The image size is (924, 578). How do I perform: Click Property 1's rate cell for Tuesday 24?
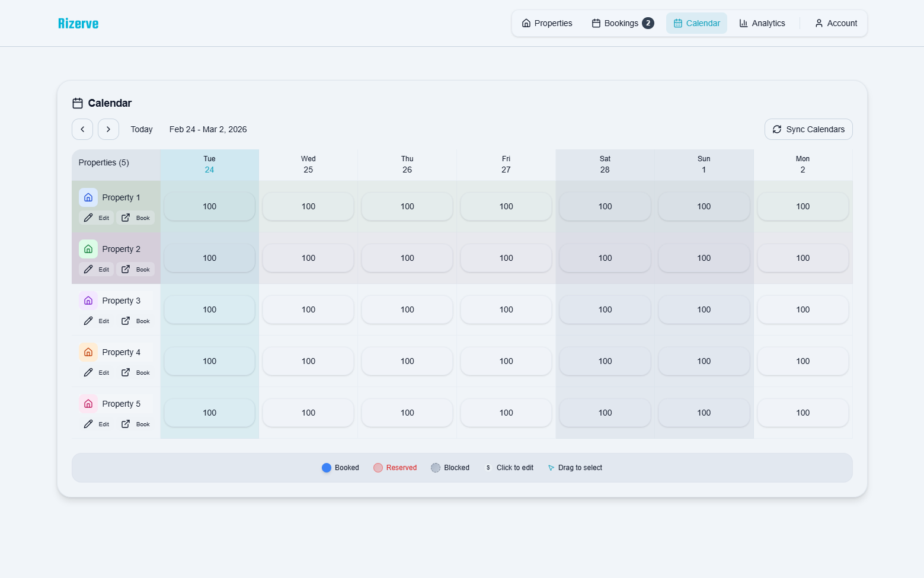tap(209, 206)
